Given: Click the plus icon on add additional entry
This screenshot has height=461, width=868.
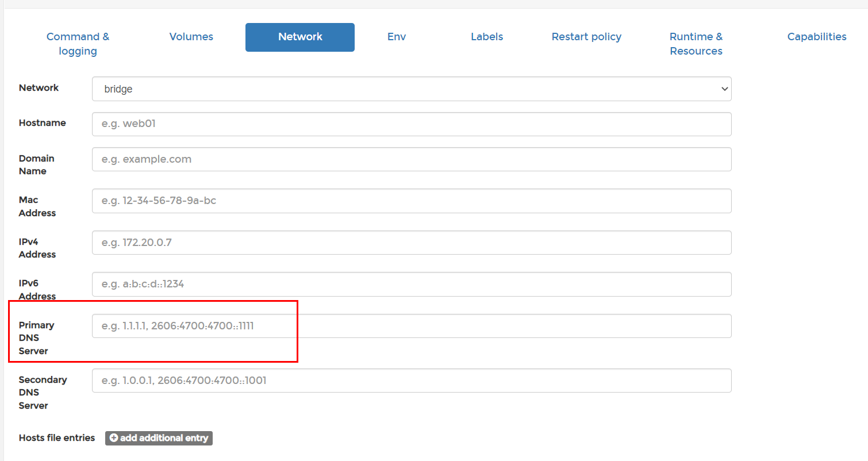Looking at the screenshot, I should (113, 438).
